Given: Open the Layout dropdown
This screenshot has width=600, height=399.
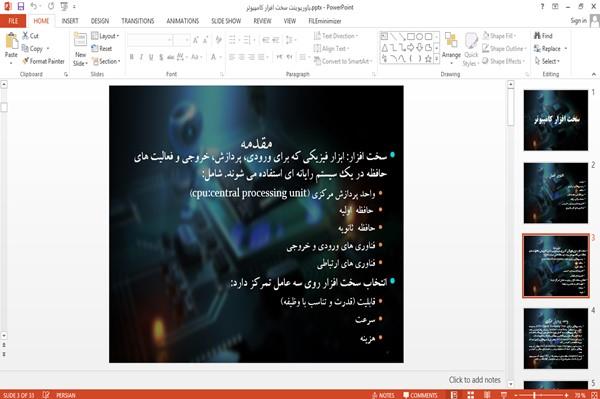Looking at the screenshot, I should pos(106,36).
